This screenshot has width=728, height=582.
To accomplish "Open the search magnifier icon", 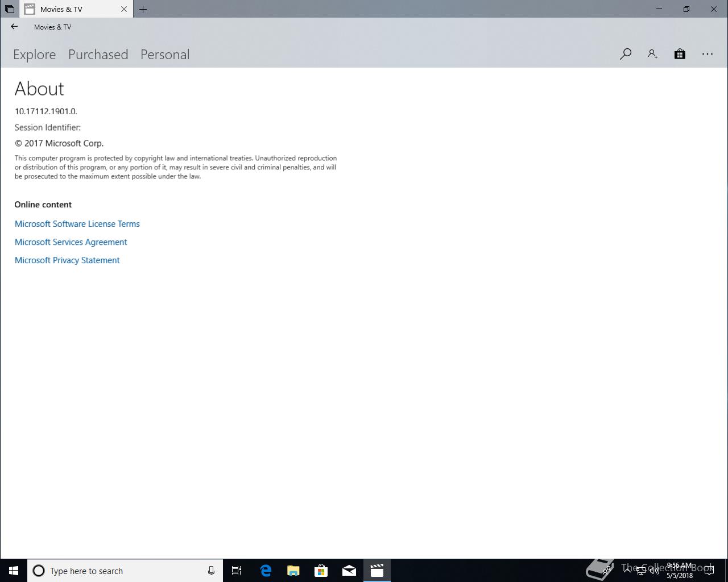I will click(x=626, y=54).
